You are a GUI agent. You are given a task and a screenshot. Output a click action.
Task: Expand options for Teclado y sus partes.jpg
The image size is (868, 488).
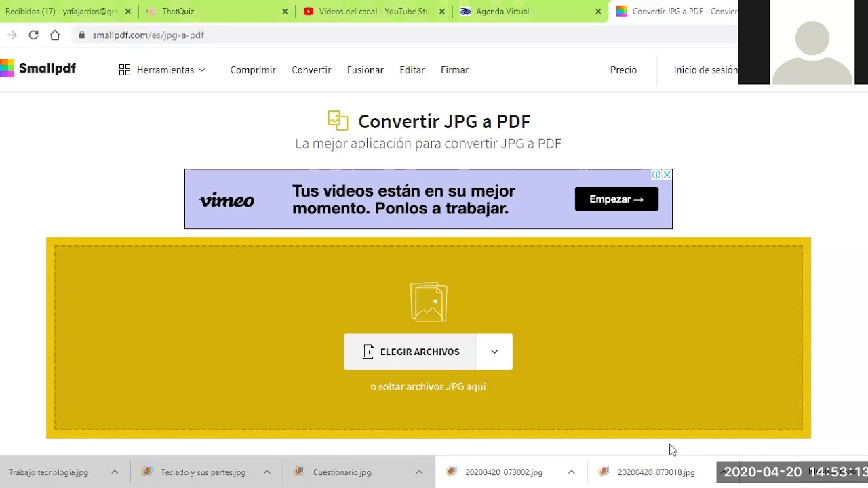tap(267, 472)
